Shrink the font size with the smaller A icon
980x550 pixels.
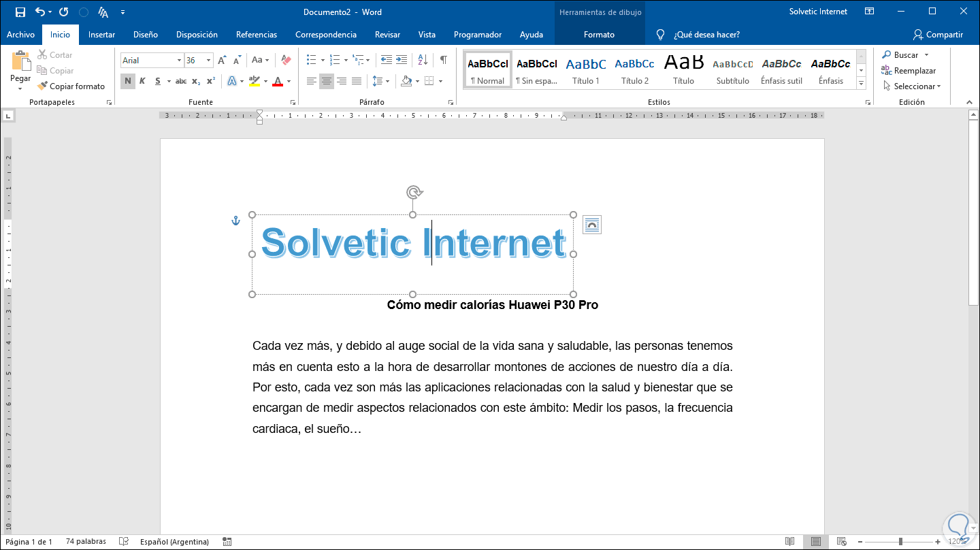[x=236, y=61]
